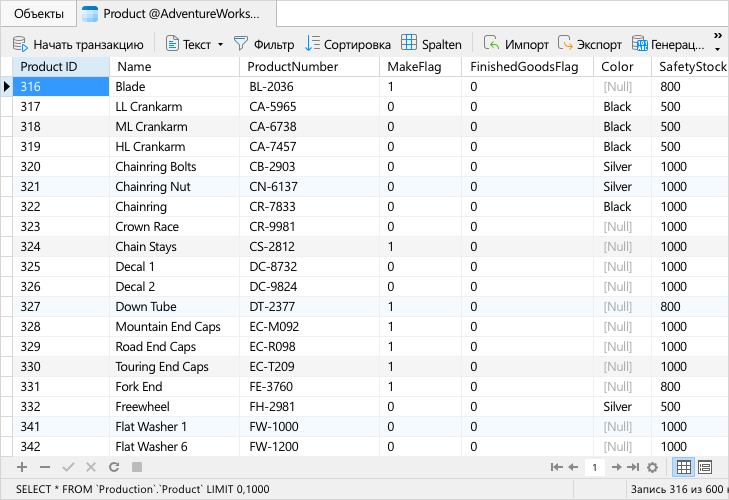
Task: Go to the last page
Action: click(633, 467)
